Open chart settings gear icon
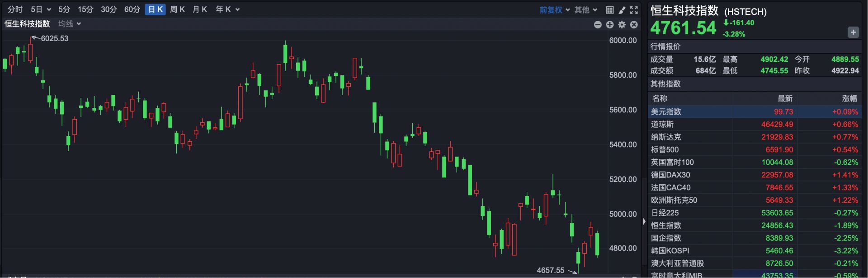 (622, 25)
